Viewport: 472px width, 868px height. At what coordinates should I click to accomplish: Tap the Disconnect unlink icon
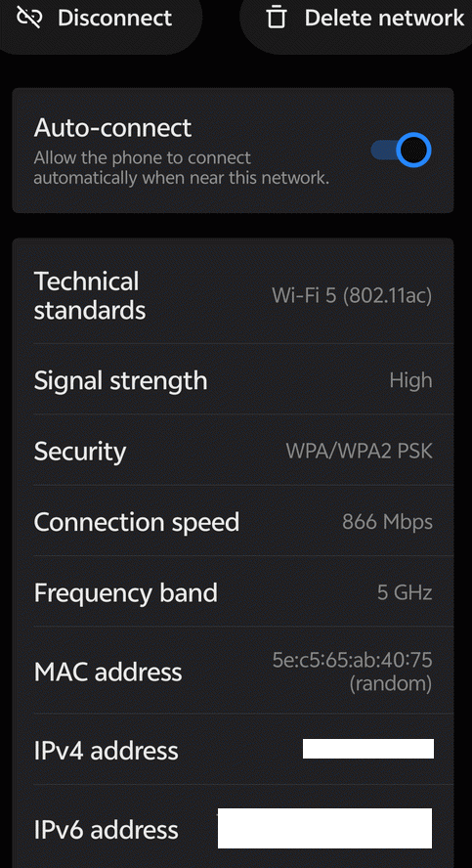point(30,18)
